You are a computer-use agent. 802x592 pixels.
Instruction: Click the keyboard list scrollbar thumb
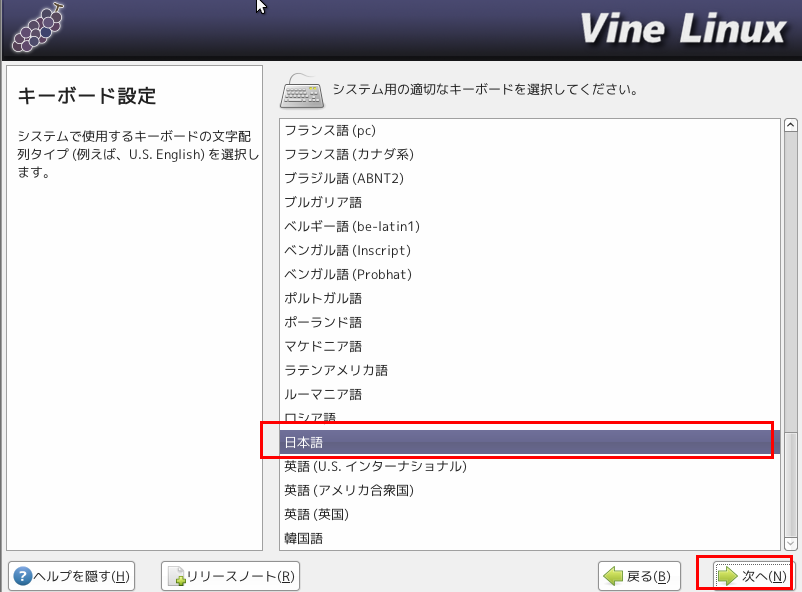point(791,484)
